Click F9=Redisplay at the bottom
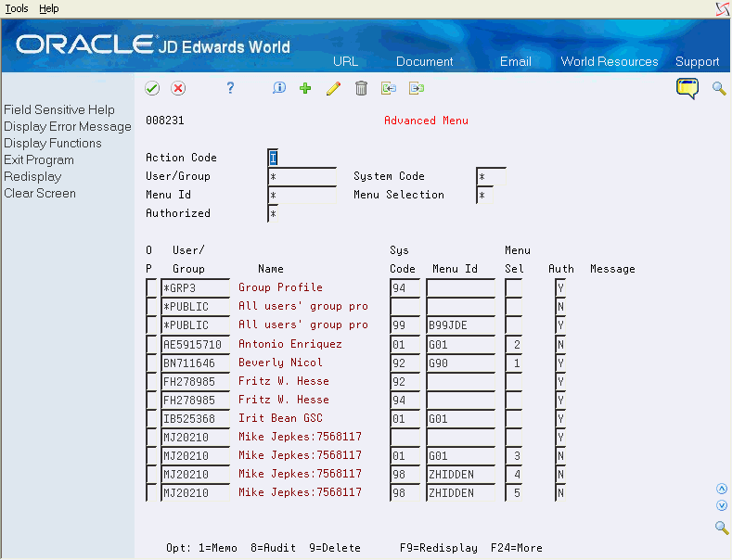The height and width of the screenshot is (560, 732). click(x=438, y=548)
